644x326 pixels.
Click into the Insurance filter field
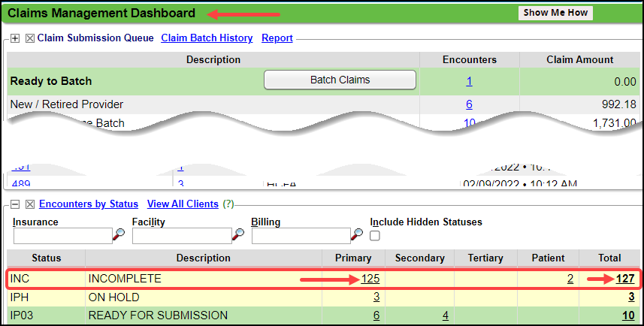[x=62, y=236]
